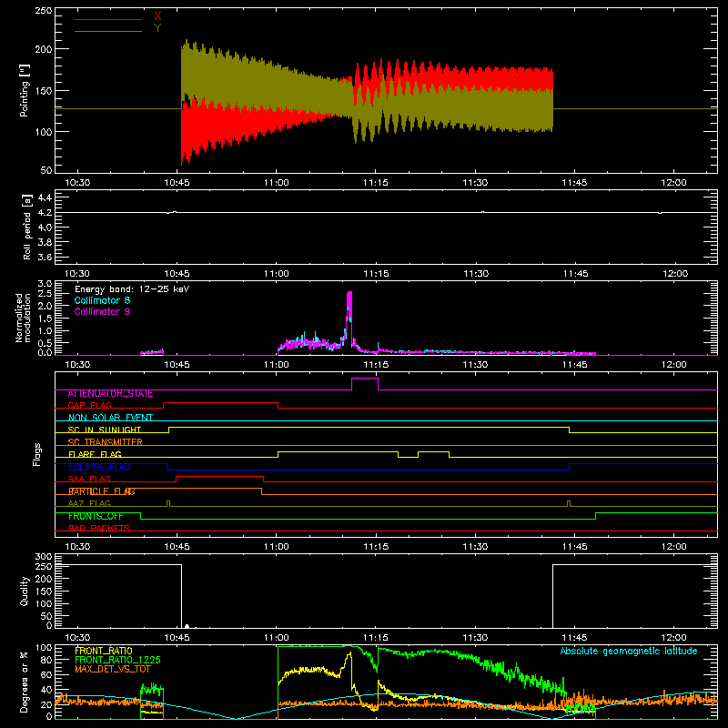728x728 pixels.
Task: Click the orange PARTICLE_FLAG label
Action: point(102,491)
